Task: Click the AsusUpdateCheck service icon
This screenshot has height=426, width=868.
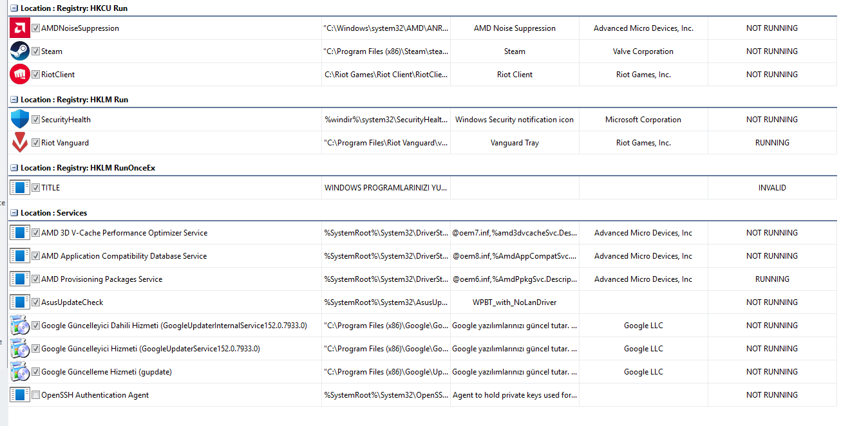Action: click(20, 302)
